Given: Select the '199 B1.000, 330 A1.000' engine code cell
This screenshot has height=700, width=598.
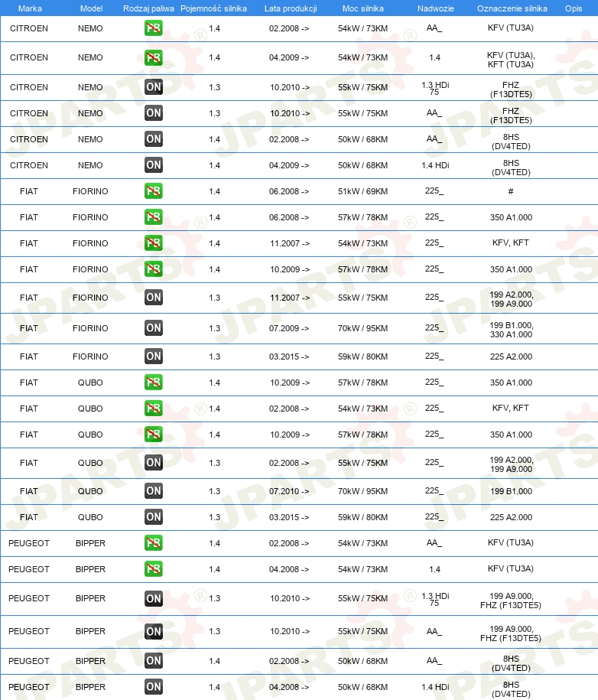Looking at the screenshot, I should click(x=511, y=330).
